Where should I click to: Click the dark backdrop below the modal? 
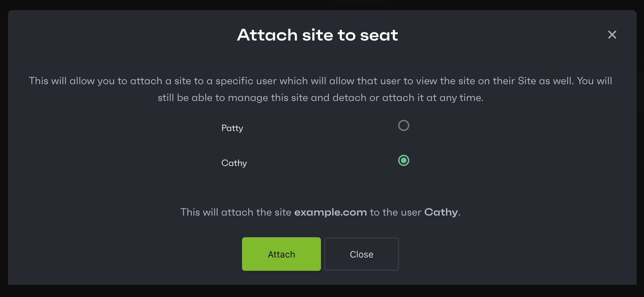[322, 291]
